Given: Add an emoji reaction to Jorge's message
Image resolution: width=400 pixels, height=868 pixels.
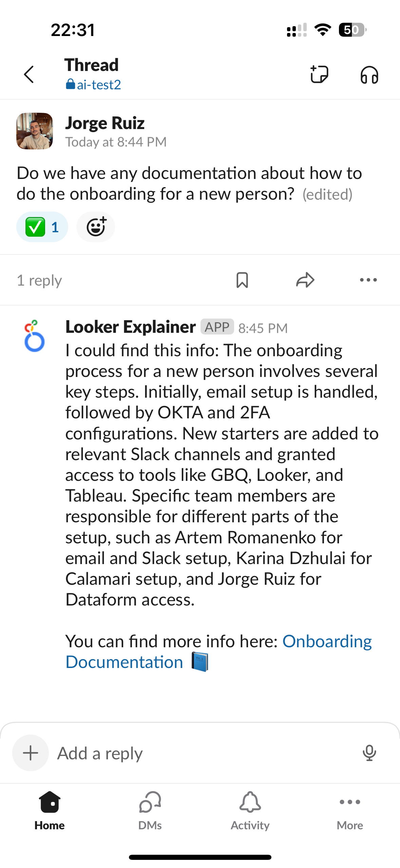Looking at the screenshot, I should tap(96, 227).
